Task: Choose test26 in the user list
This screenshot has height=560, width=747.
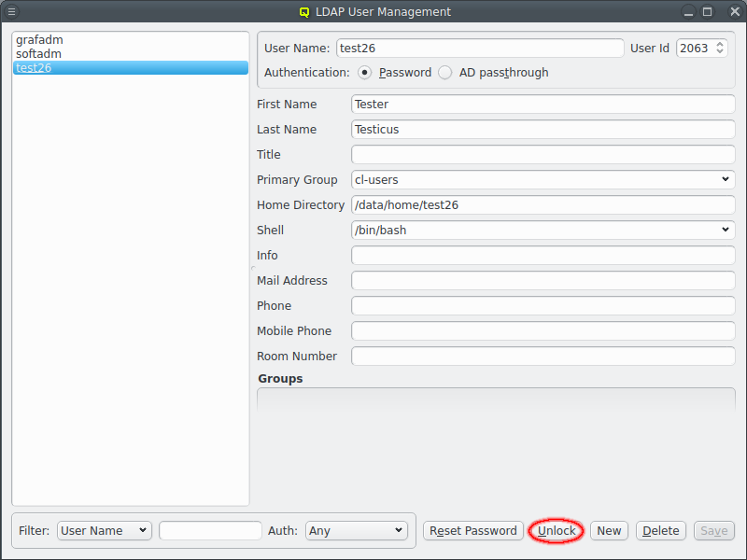Action: (34, 68)
